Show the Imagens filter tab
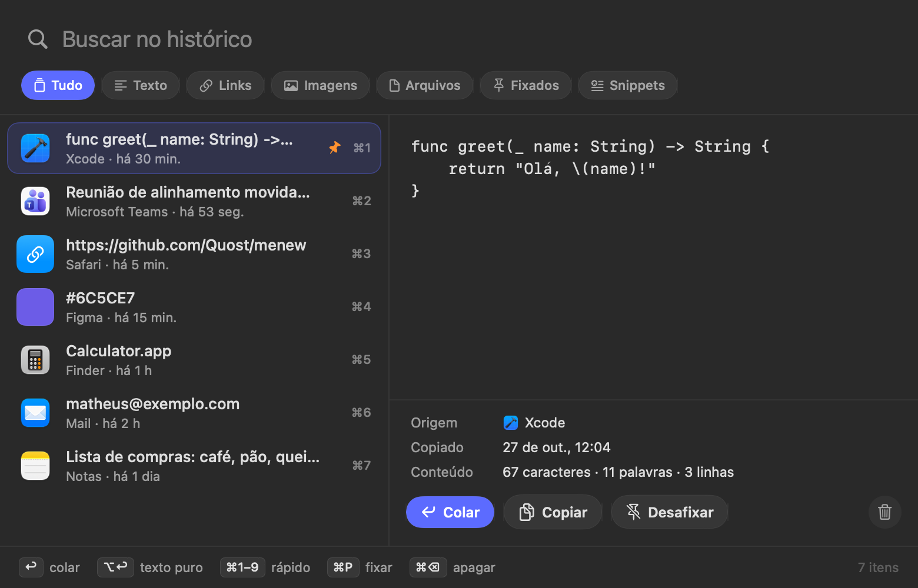This screenshot has width=918, height=588. click(320, 85)
